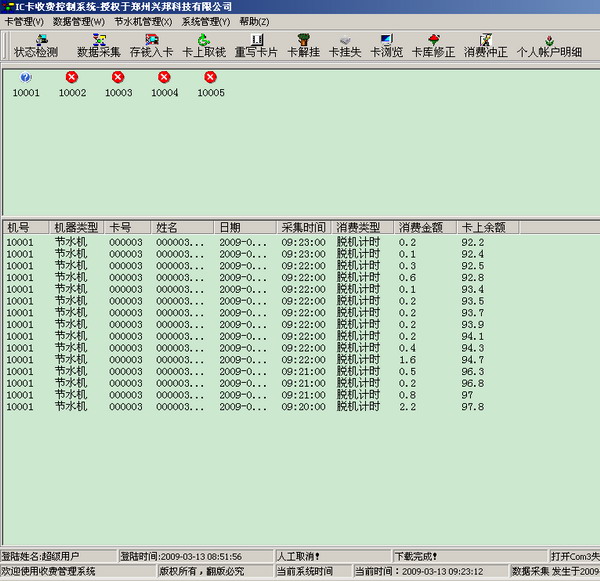Viewport: 600px width, 581px height.
Task: Select the 卡上取钱 (withdraw from card) icon
Action: tap(204, 45)
